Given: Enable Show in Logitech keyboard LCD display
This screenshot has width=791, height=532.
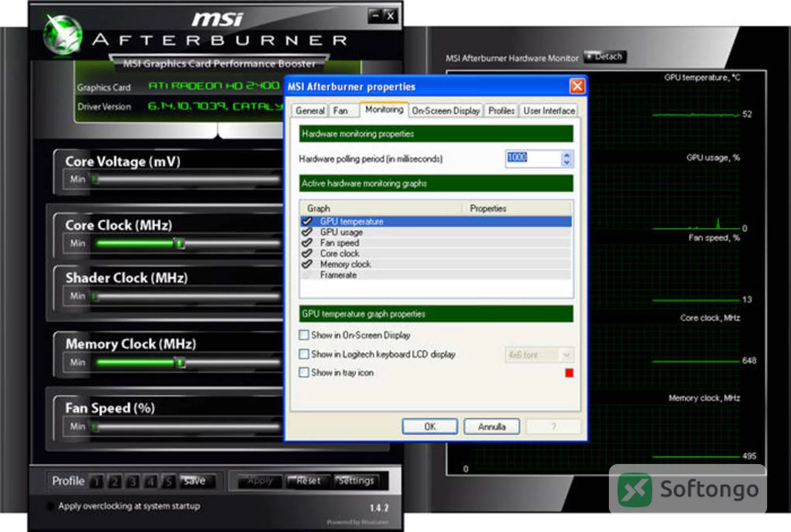Looking at the screenshot, I should pos(304,354).
